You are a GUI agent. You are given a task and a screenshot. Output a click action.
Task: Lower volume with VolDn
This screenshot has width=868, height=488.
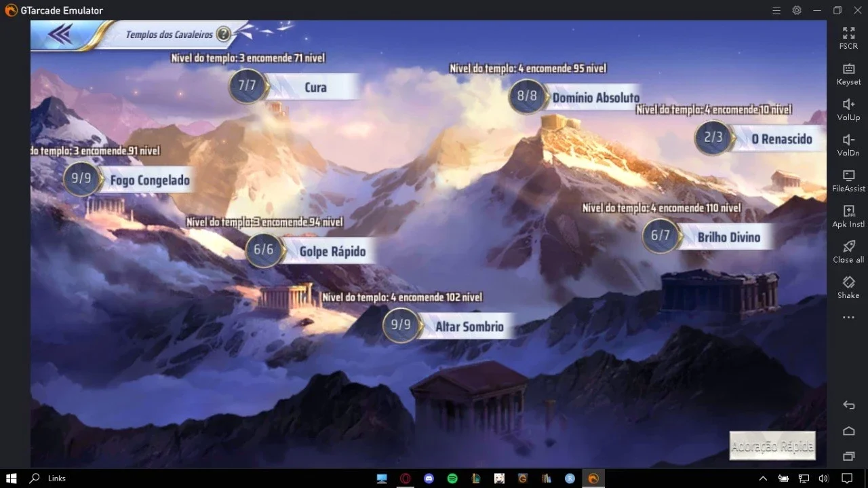click(848, 145)
